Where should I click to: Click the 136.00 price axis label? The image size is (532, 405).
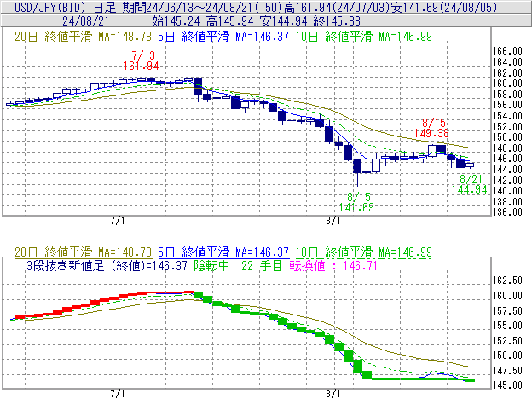(507, 212)
